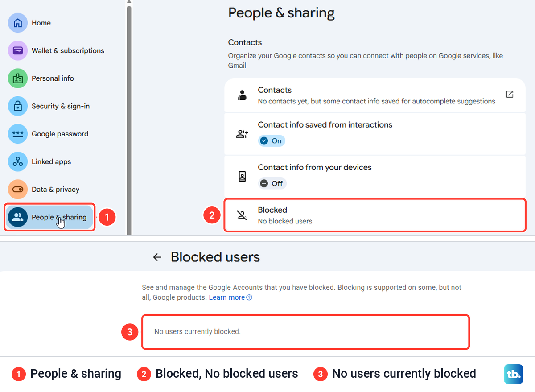
Task: Click the Data & privacy toggle icon
Action: (x=18, y=189)
